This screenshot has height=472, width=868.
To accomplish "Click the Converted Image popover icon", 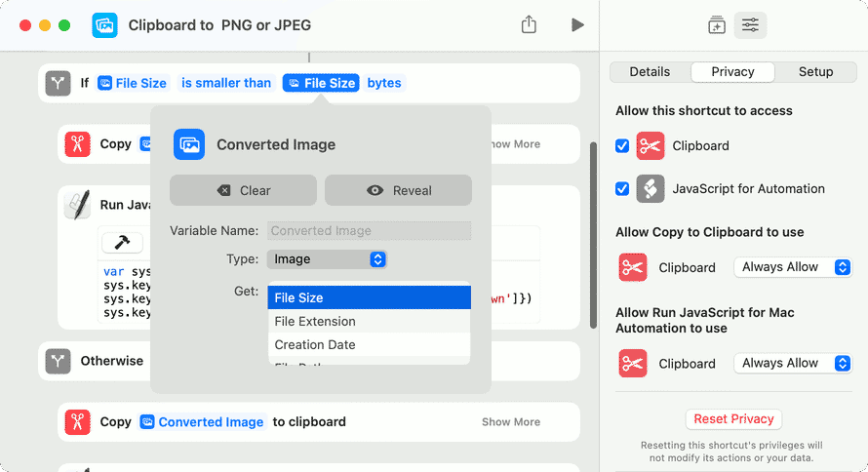I will (189, 144).
